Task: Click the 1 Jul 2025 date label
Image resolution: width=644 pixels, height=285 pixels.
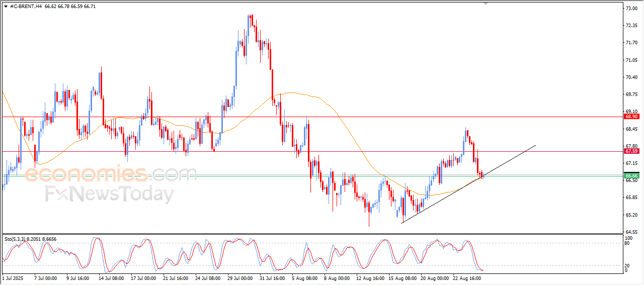Action: pos(13,277)
